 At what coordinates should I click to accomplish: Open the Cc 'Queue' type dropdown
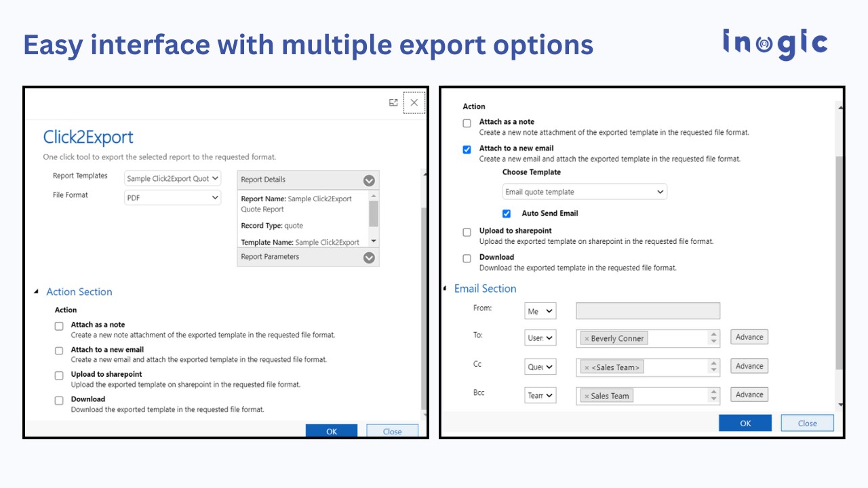540,367
